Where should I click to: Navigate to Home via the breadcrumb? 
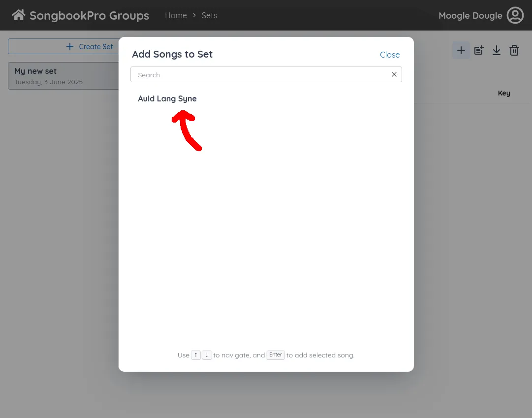176,15
